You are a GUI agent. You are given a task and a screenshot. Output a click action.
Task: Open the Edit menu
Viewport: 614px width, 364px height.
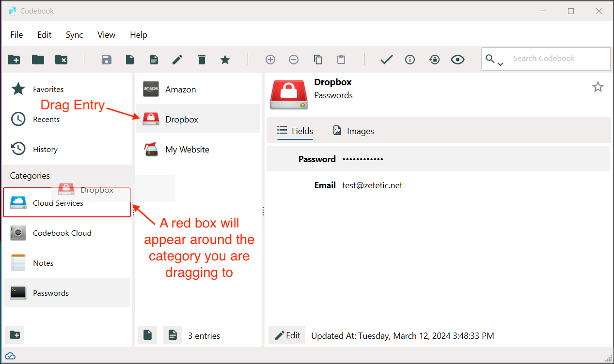45,35
